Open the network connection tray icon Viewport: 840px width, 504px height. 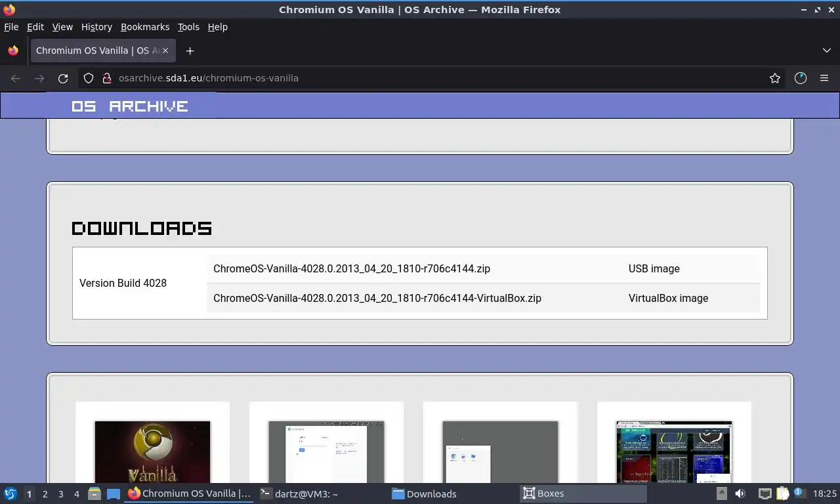(765, 493)
